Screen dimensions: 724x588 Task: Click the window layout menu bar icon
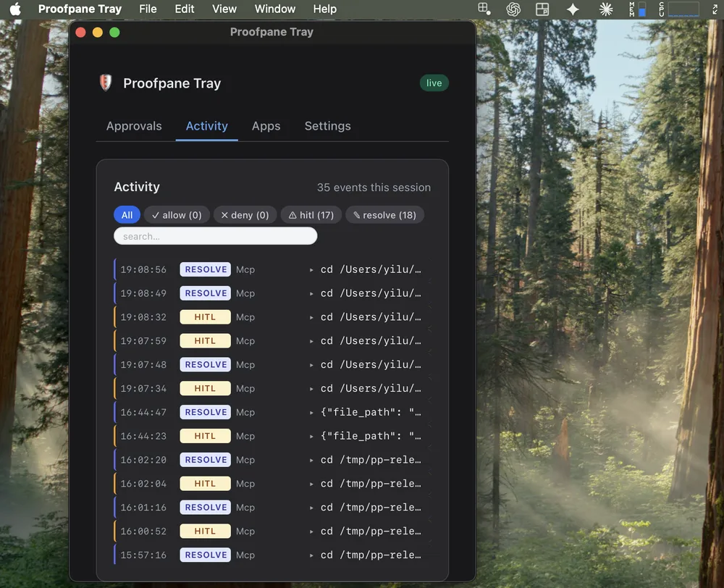coord(542,9)
